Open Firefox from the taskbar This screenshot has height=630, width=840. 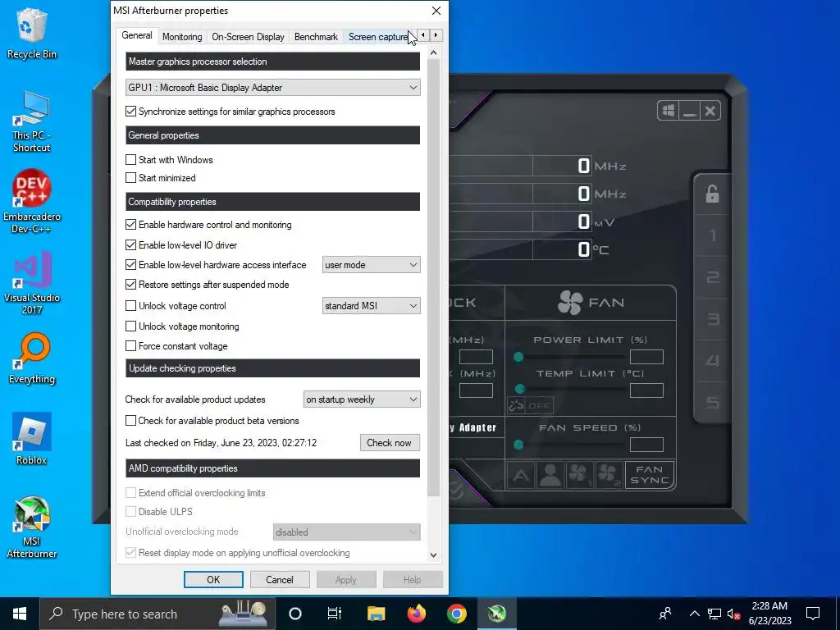(x=416, y=614)
